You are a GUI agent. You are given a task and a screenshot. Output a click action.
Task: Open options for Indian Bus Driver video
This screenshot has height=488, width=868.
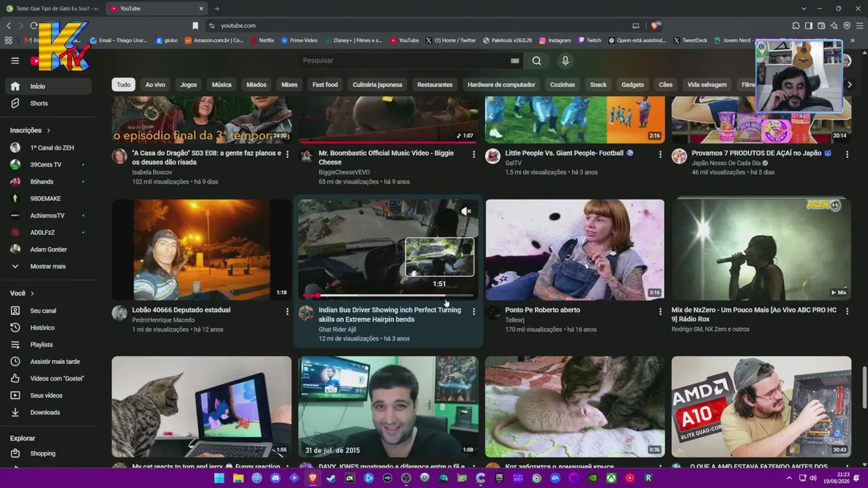point(473,311)
